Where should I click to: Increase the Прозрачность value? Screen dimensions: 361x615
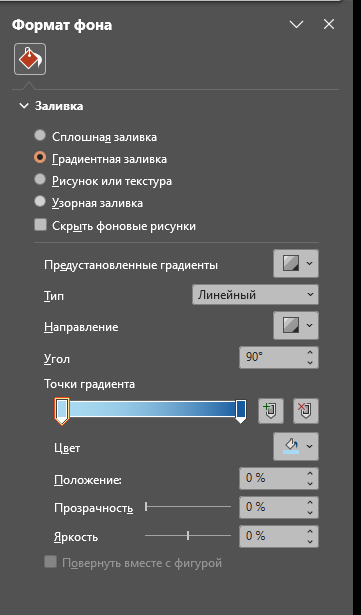click(310, 502)
